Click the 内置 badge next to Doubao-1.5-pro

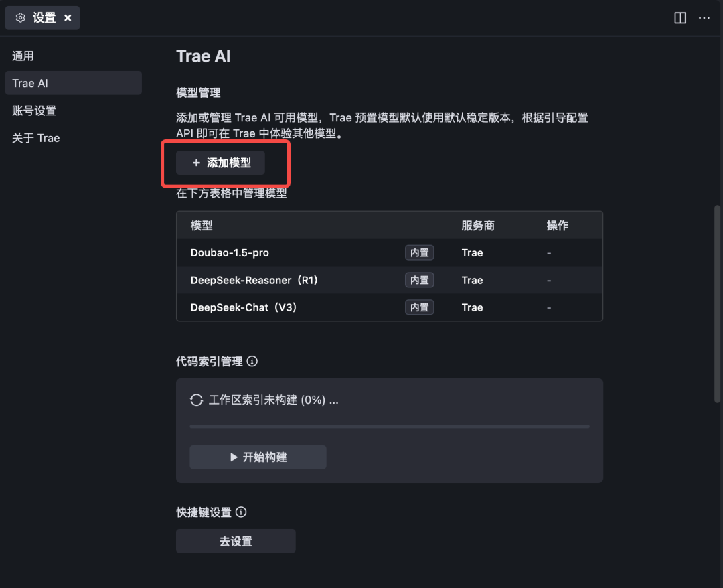(419, 252)
